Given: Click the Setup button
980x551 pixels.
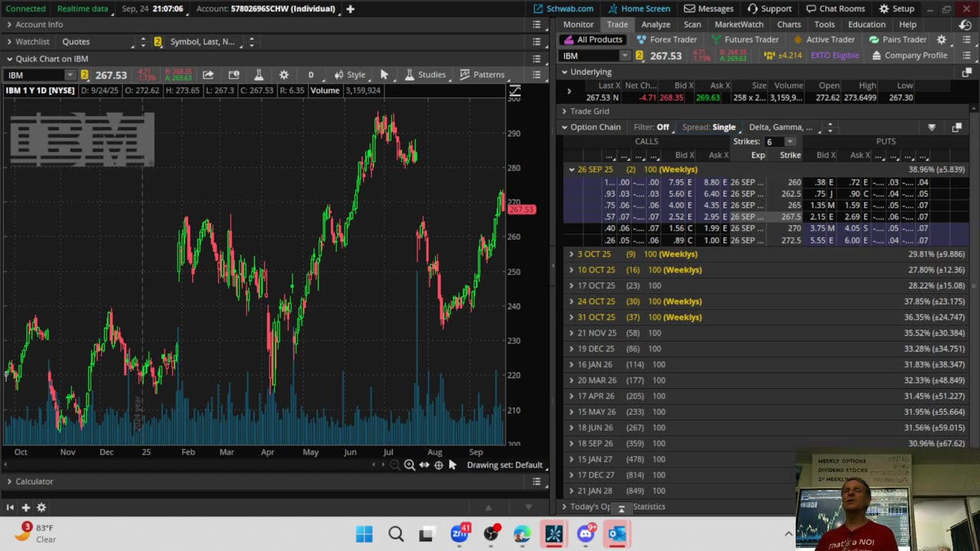Looking at the screenshot, I should (x=897, y=8).
